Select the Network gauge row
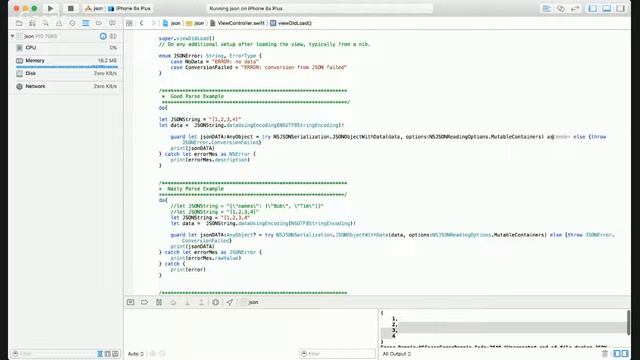Viewport: 640px width, 360px height. coord(66,87)
